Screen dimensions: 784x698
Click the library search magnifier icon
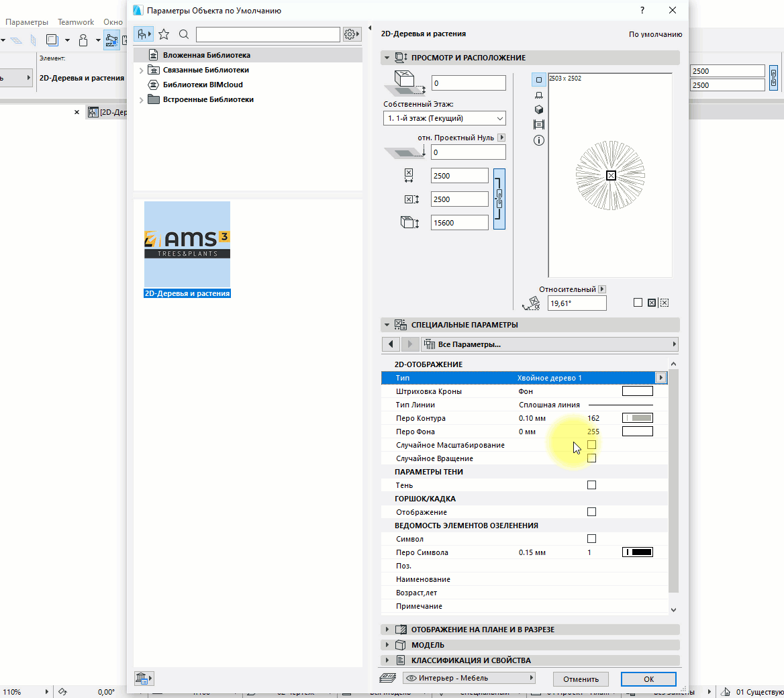[x=184, y=34]
